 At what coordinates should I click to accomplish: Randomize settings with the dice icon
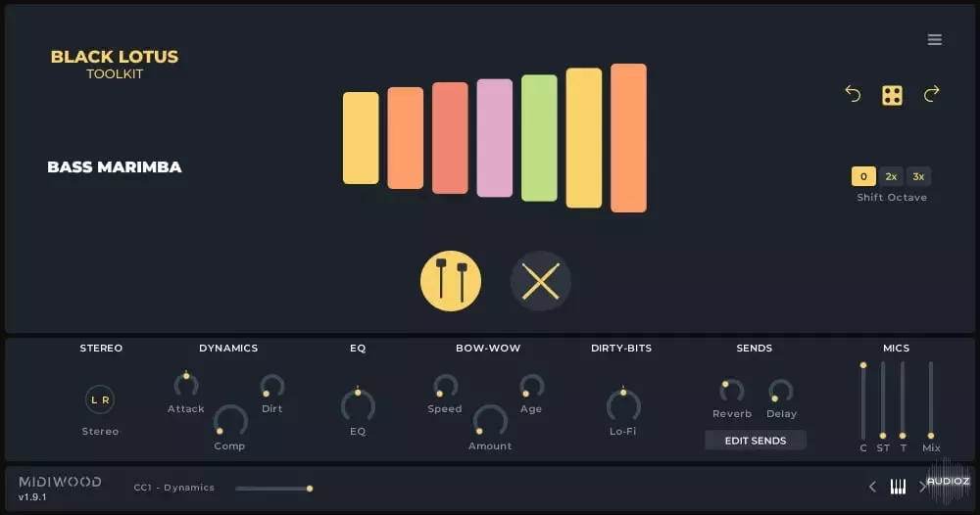tap(892, 95)
